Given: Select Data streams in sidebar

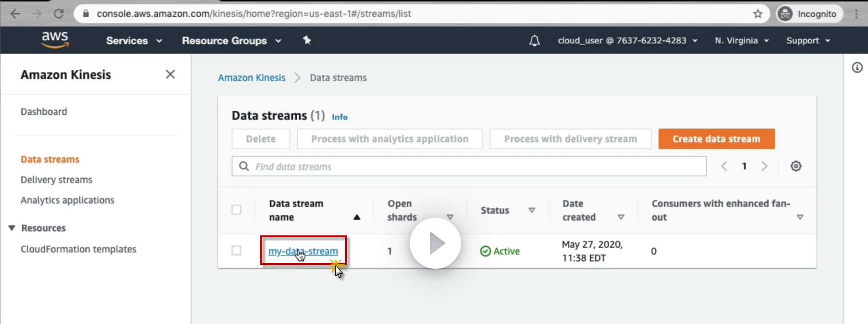Looking at the screenshot, I should [50, 160].
